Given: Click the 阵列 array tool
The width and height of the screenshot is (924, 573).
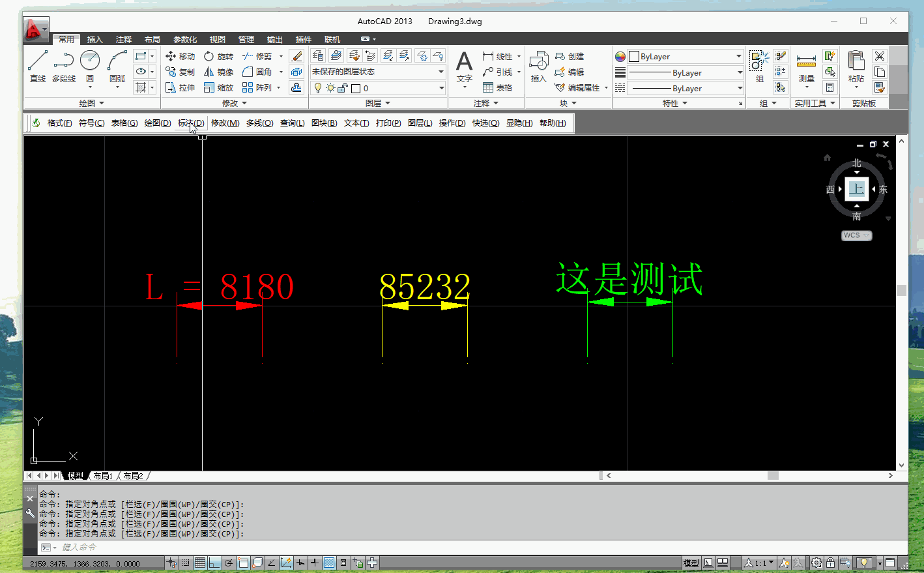Looking at the screenshot, I should pos(257,87).
